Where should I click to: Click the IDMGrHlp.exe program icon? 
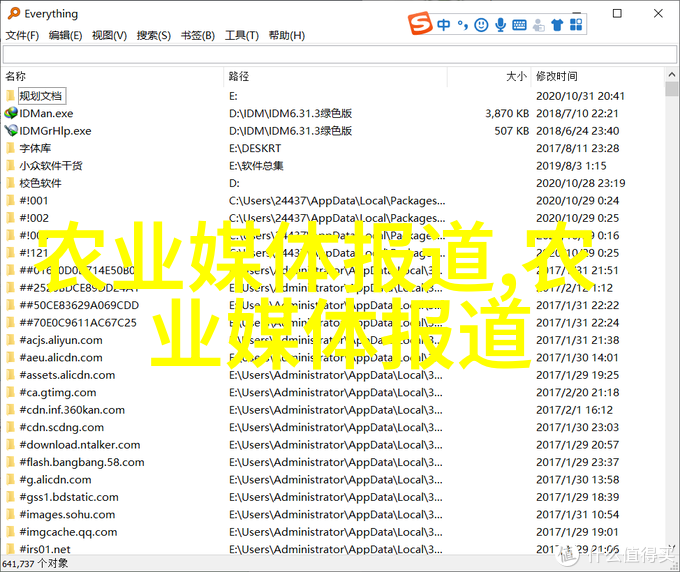(x=11, y=131)
